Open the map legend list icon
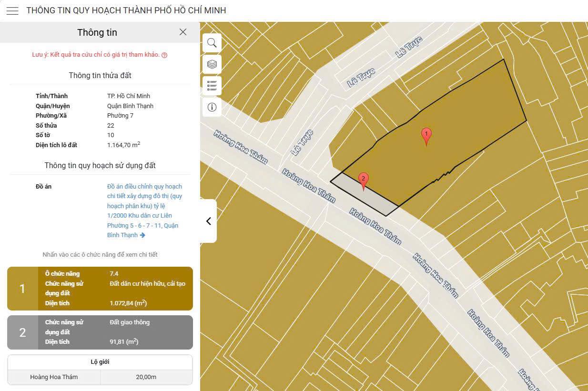Screen dimensions: 588x391 point(212,86)
